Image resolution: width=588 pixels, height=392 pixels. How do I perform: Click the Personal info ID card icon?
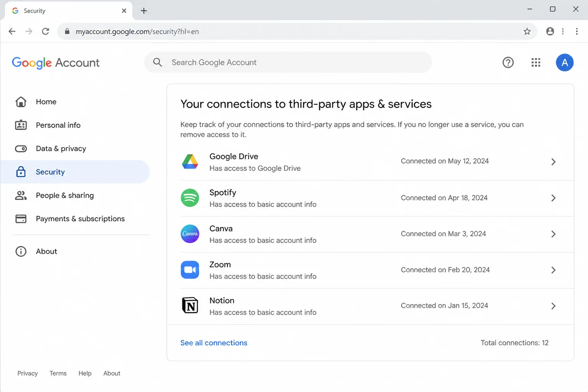coord(21,125)
